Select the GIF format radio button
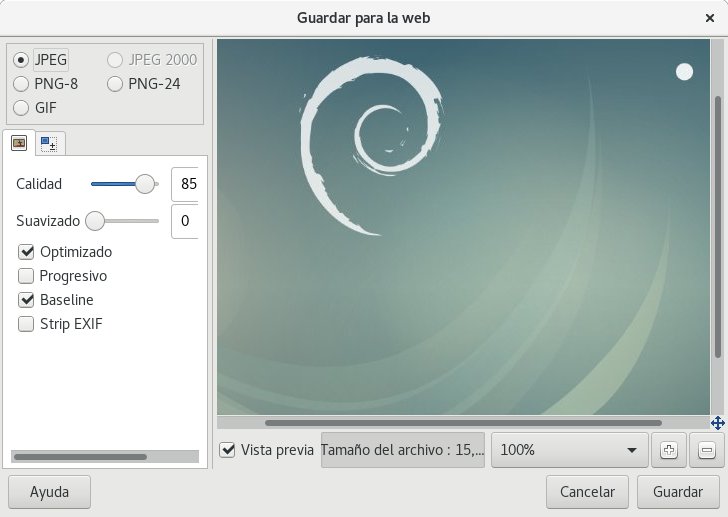 coord(21,108)
